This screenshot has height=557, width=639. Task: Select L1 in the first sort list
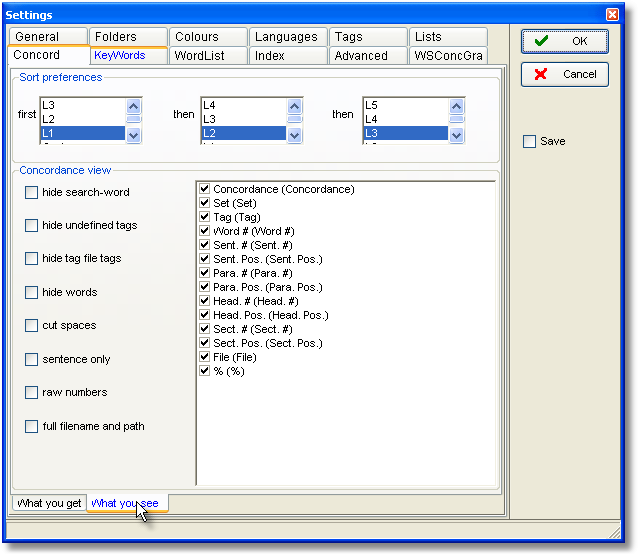[x=83, y=133]
